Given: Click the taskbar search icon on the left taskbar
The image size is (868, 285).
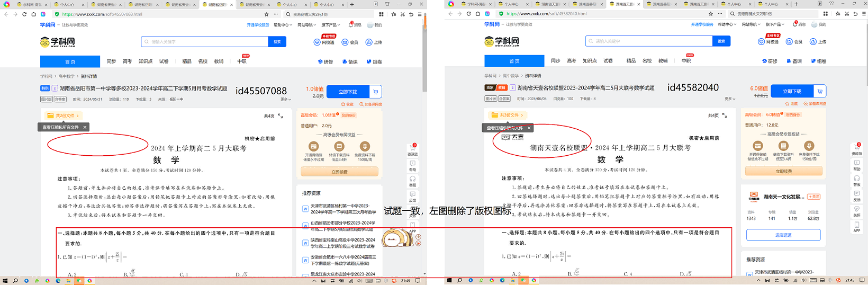Looking at the screenshot, I should (x=15, y=281).
